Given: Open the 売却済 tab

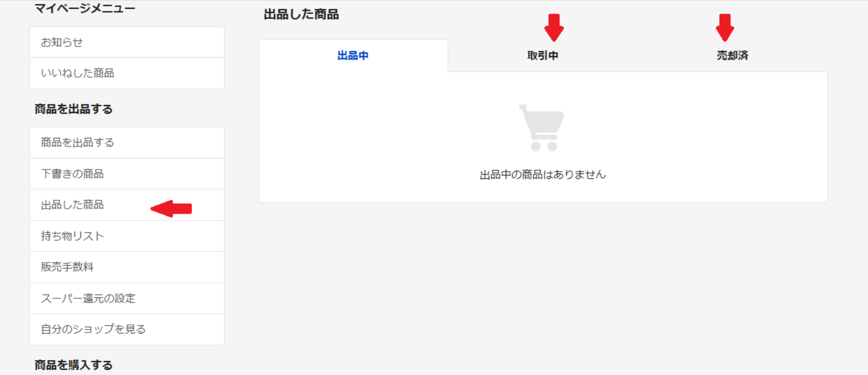Looking at the screenshot, I should [x=732, y=55].
